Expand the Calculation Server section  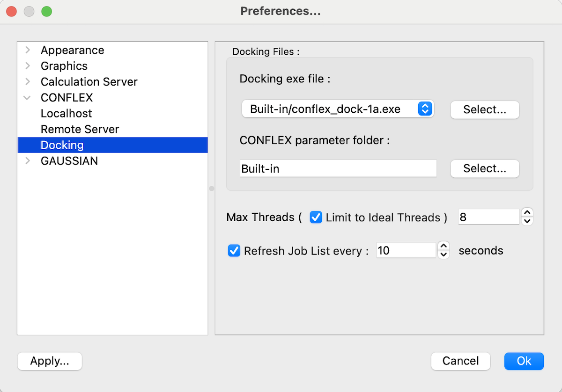[27, 81]
